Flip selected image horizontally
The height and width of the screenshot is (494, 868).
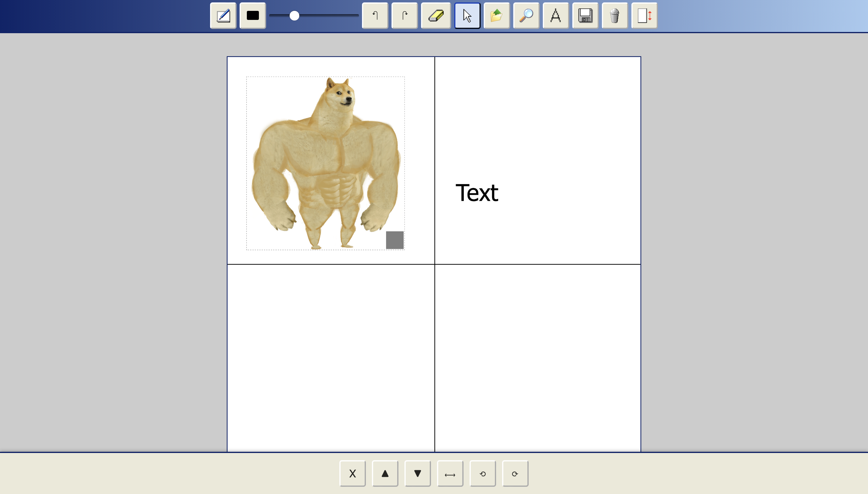[450, 473]
